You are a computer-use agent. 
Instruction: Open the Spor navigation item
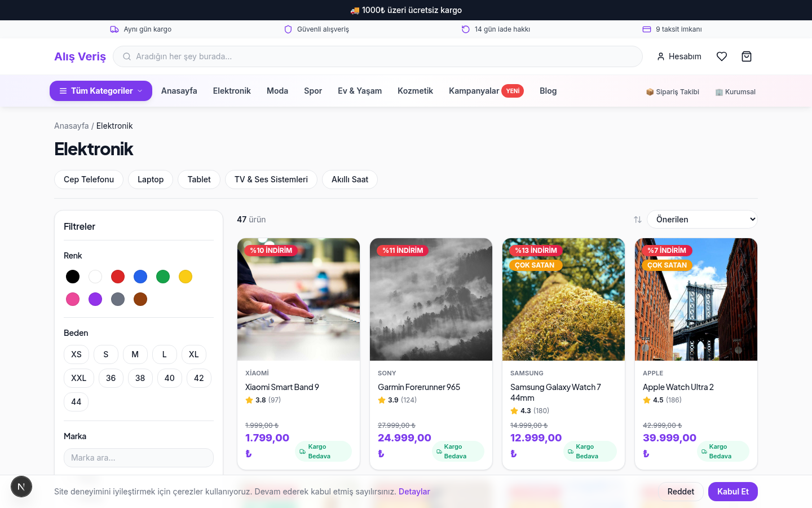pyautogui.click(x=313, y=91)
